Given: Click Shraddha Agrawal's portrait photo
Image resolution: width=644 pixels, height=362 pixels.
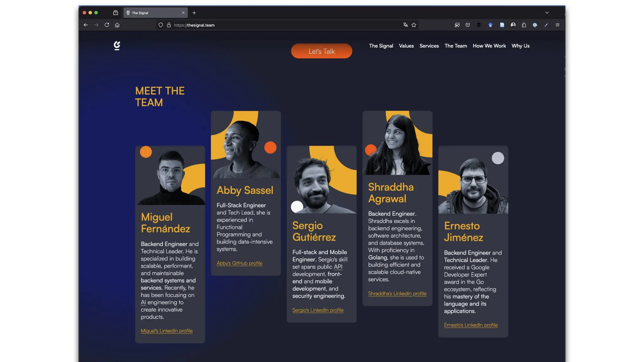Looking at the screenshot, I should tap(397, 143).
